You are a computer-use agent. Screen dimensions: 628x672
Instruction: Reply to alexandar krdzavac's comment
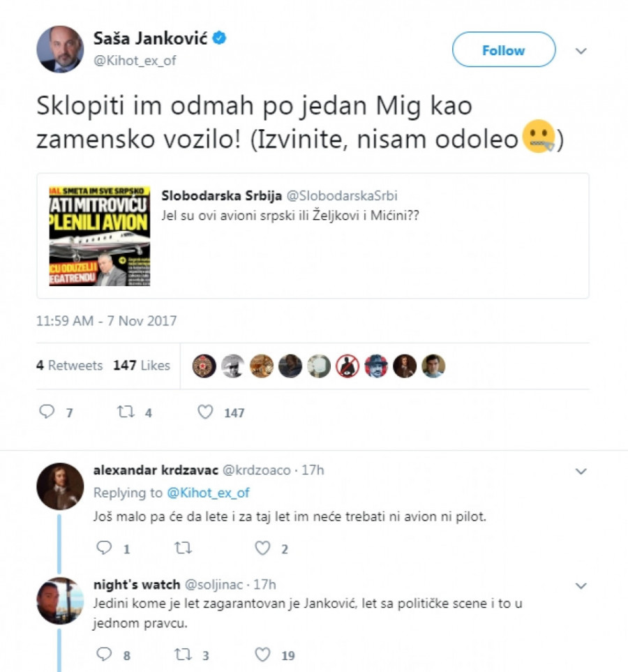[104, 548]
